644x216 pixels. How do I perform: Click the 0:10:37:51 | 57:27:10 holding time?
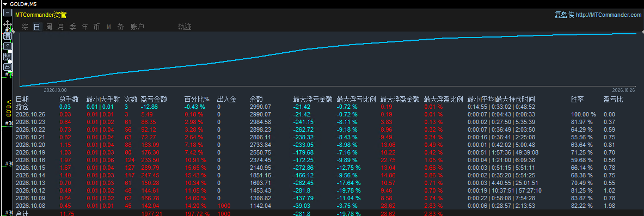point(504,190)
